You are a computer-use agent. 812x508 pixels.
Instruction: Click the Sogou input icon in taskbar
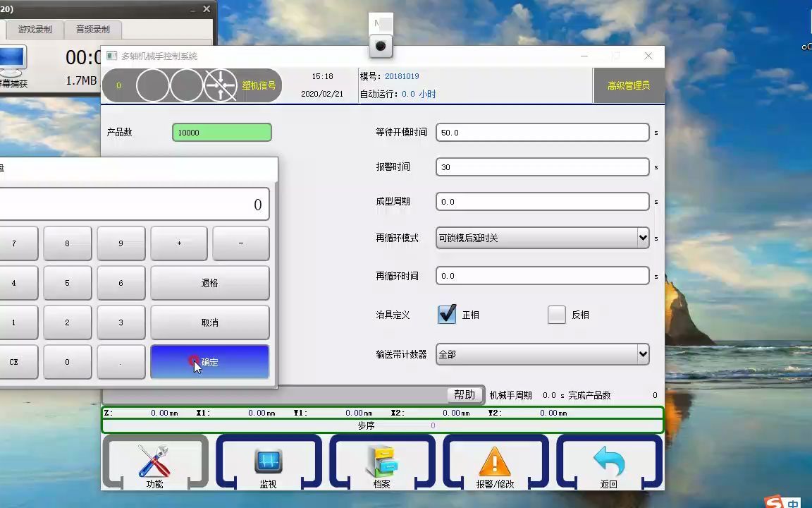(774, 501)
